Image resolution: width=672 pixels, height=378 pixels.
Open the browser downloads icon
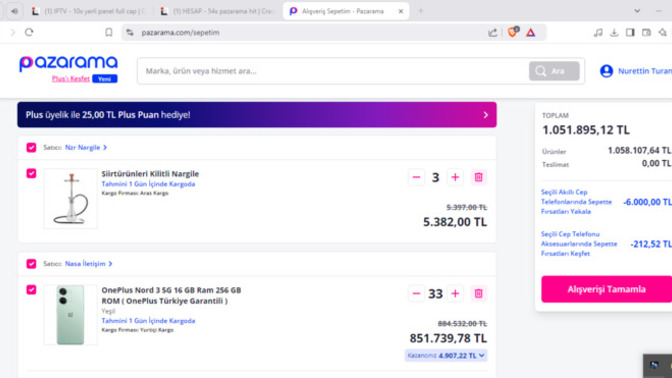pyautogui.click(x=614, y=32)
